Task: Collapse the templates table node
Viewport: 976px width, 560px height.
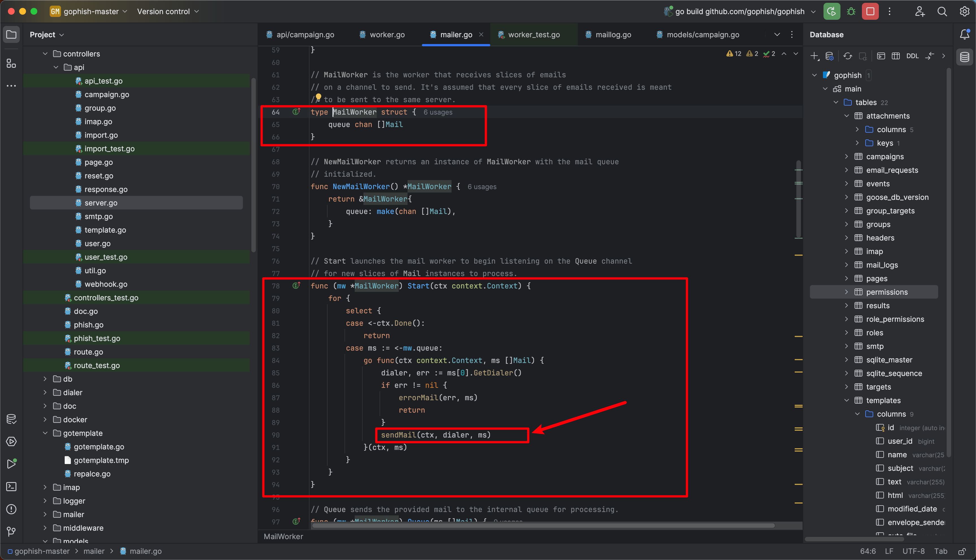Action: point(846,401)
